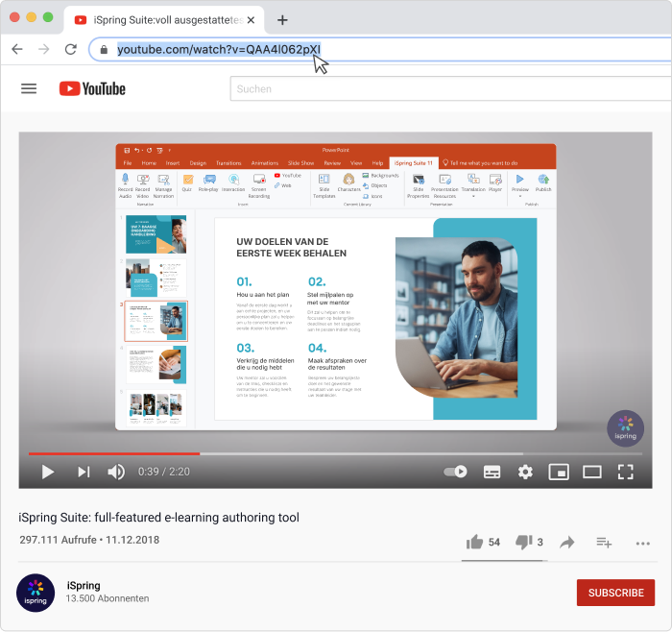The width and height of the screenshot is (672, 632).
Task: Dislike the video with thumbs down
Action: (x=524, y=543)
